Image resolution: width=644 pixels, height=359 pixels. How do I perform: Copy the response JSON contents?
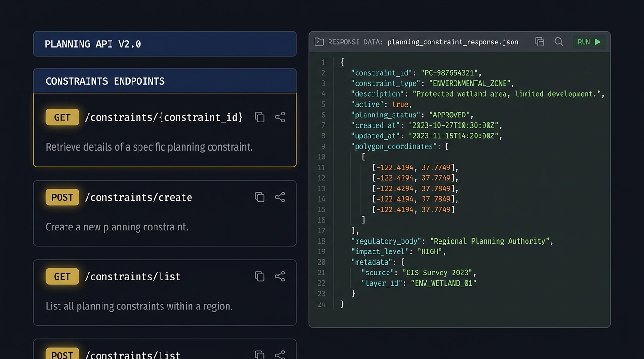[x=540, y=42]
